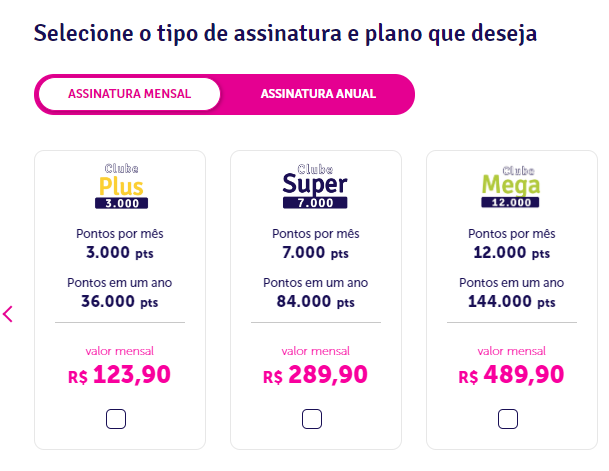Viewport: 609px width, 471px height.
Task: Select the Clube Plus plan checkbox
Action: click(x=116, y=419)
